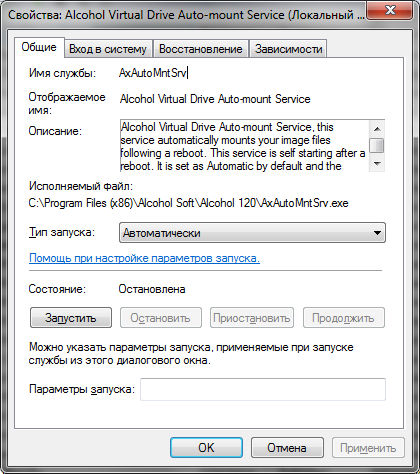Click the AxAutoMntSrv service name field
This screenshot has width=420, height=474.
(154, 73)
